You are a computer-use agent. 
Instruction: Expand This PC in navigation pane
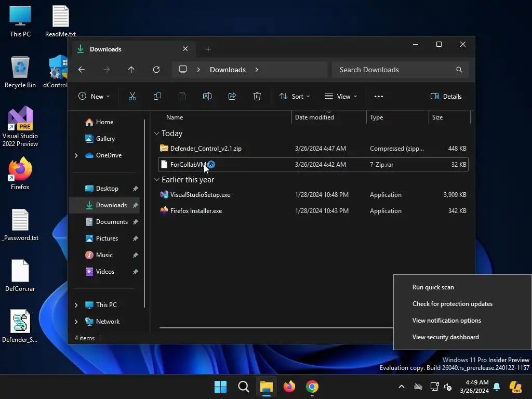[76, 305]
